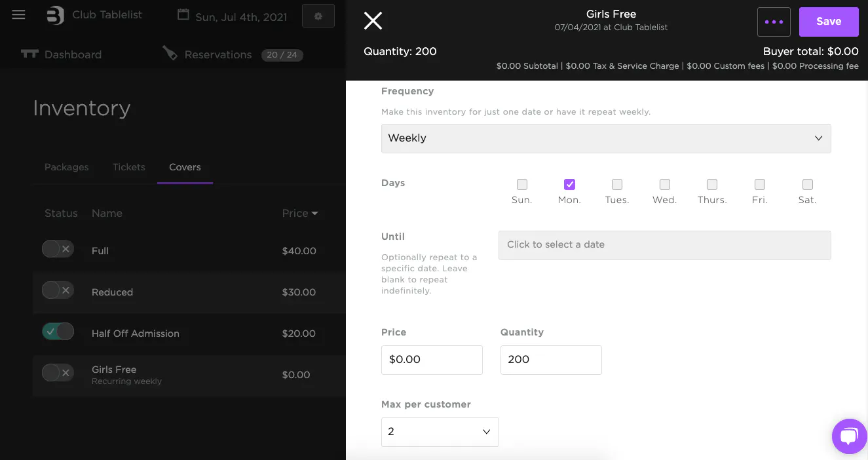Check the Fri. day checkbox
Viewport: 868px width, 460px height.
pos(760,185)
